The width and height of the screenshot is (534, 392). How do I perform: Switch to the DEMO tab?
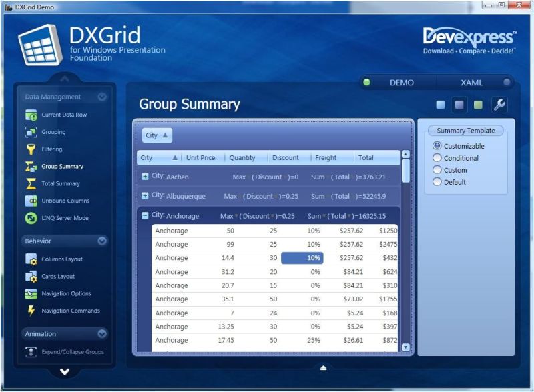402,83
